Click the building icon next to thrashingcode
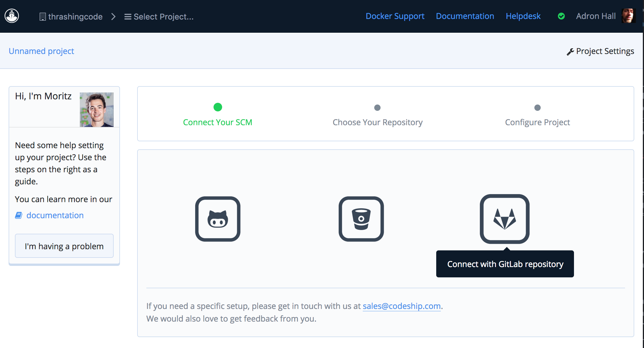 [x=42, y=17]
